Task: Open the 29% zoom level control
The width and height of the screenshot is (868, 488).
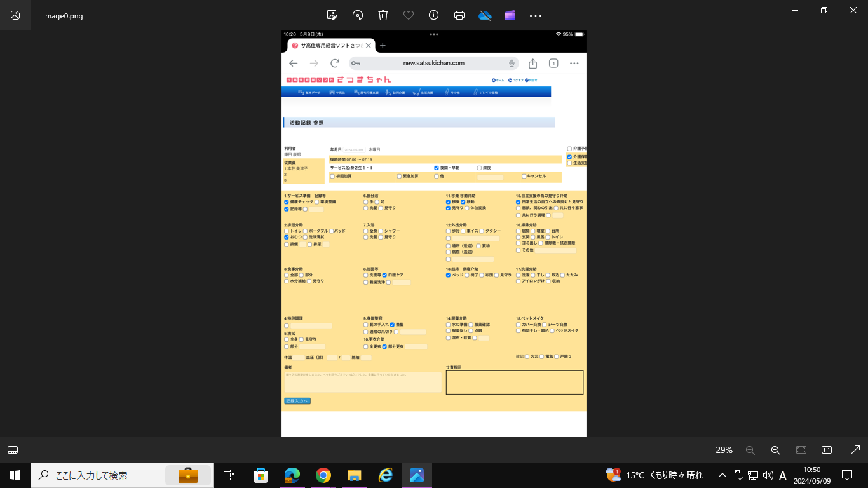Action: click(724, 450)
